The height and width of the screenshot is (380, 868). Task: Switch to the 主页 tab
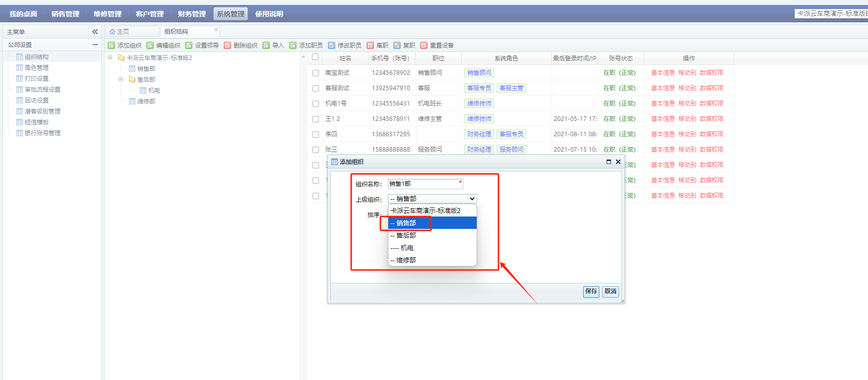pos(120,32)
